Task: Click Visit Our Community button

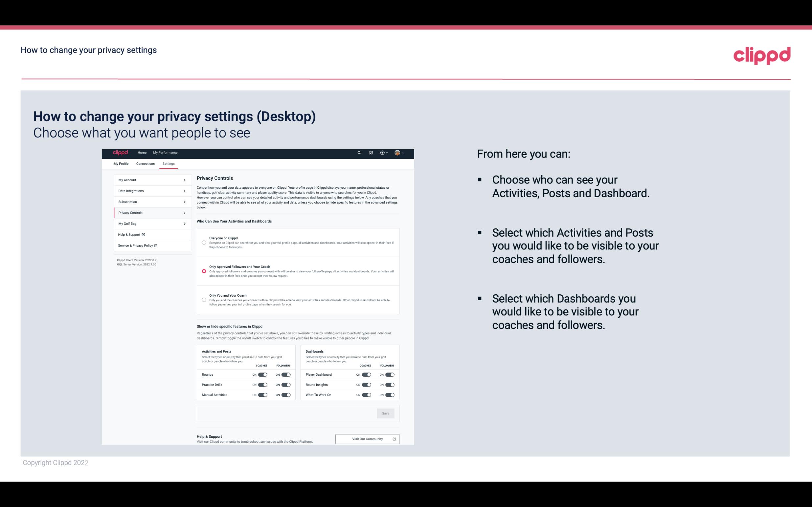Action: [367, 439]
